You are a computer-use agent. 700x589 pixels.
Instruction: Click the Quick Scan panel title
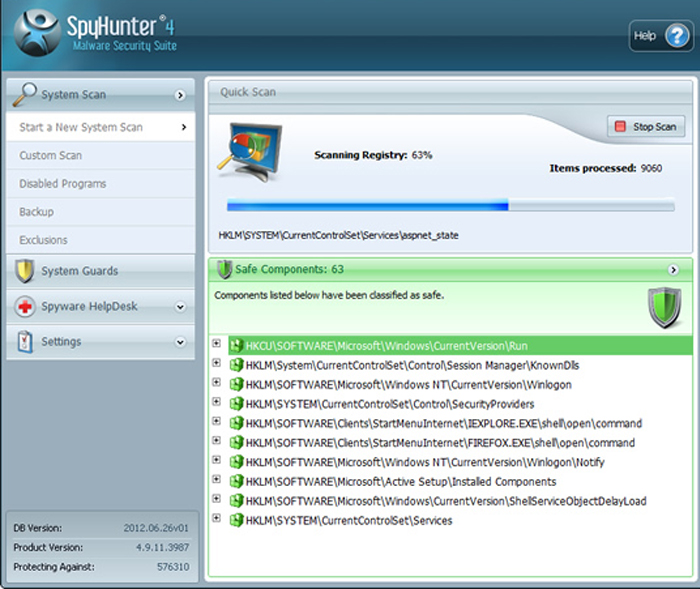click(248, 92)
